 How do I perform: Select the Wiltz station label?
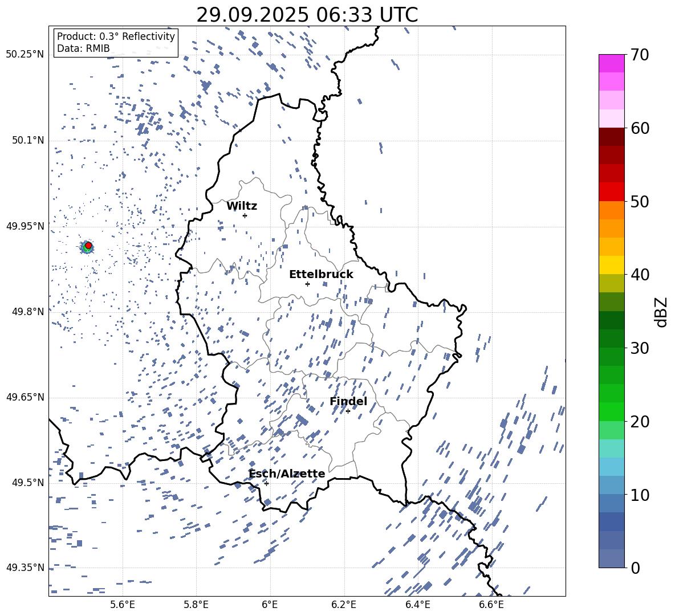point(242,206)
